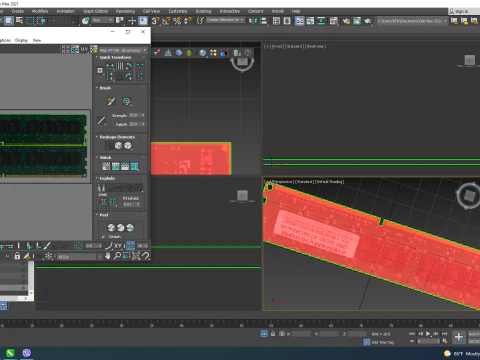Open project folder path dropdown
Screen dimensions: 480x360
click(x=412, y=21)
